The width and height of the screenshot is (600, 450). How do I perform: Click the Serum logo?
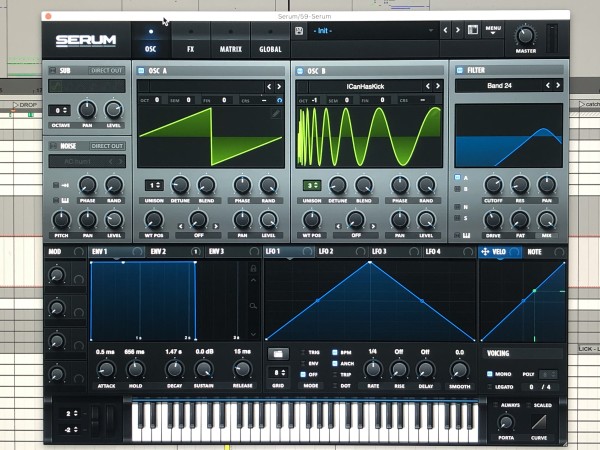[85, 41]
